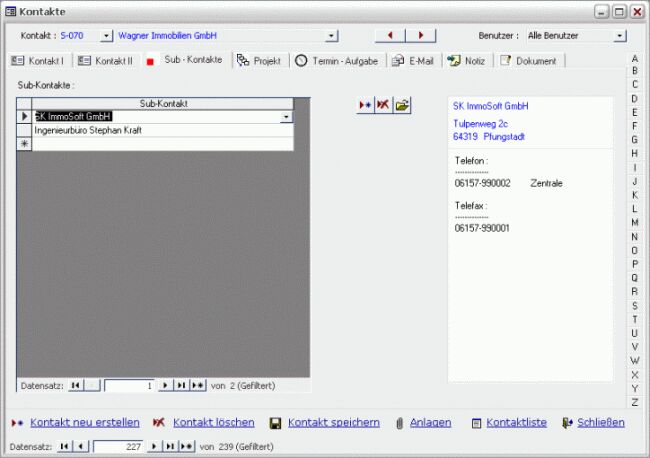650x458 pixels.
Task: Open the Termin - Aufgabe tab
Action: click(336, 61)
